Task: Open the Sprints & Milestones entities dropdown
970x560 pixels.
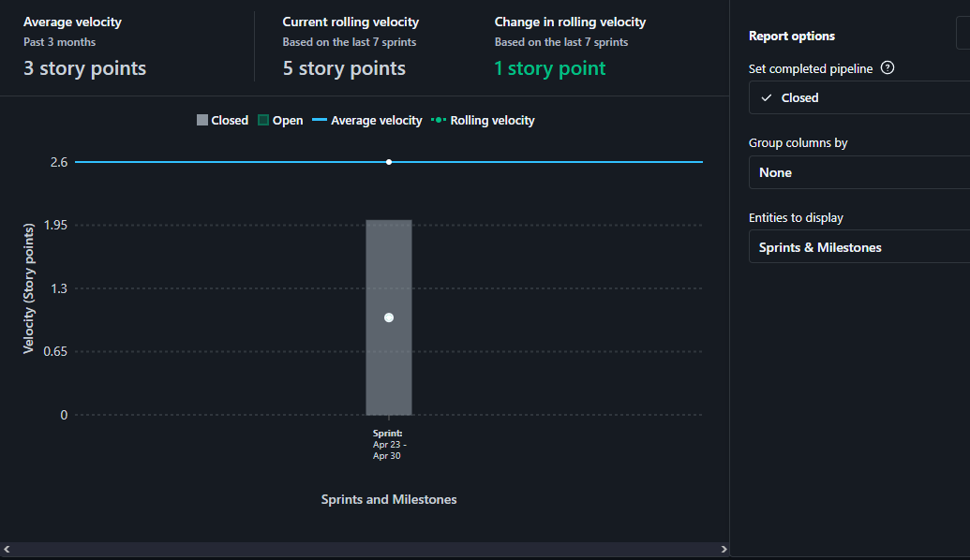Action: pyautogui.click(x=859, y=247)
